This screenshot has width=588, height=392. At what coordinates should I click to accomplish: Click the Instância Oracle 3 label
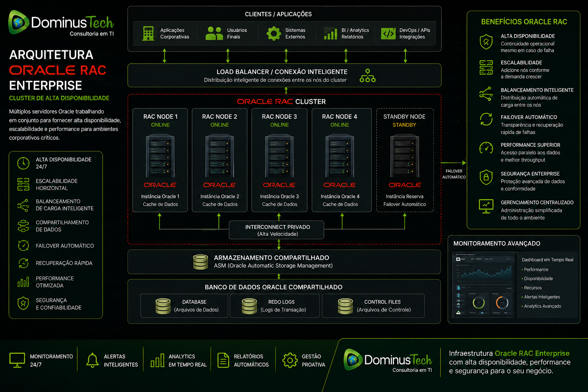coord(279,196)
